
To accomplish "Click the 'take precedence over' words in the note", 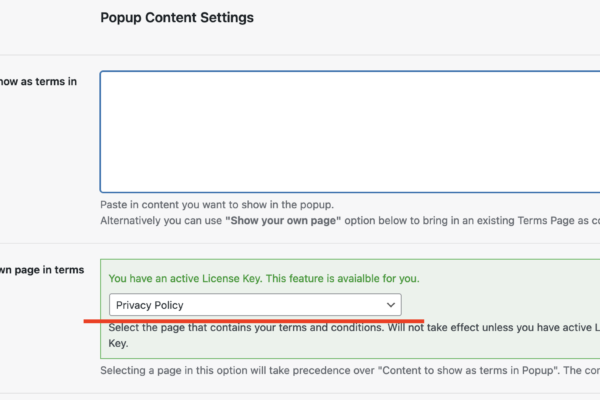I will [x=325, y=371].
